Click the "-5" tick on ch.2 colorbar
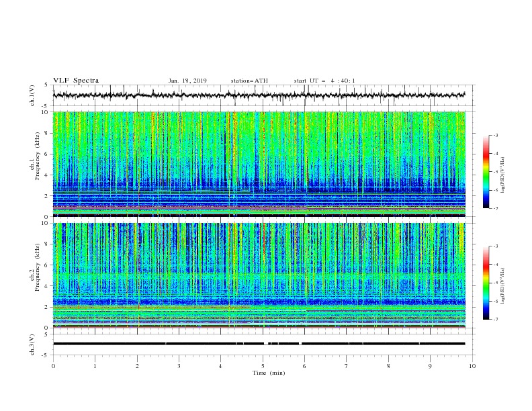This screenshot has width=532, height=411. pyautogui.click(x=496, y=283)
